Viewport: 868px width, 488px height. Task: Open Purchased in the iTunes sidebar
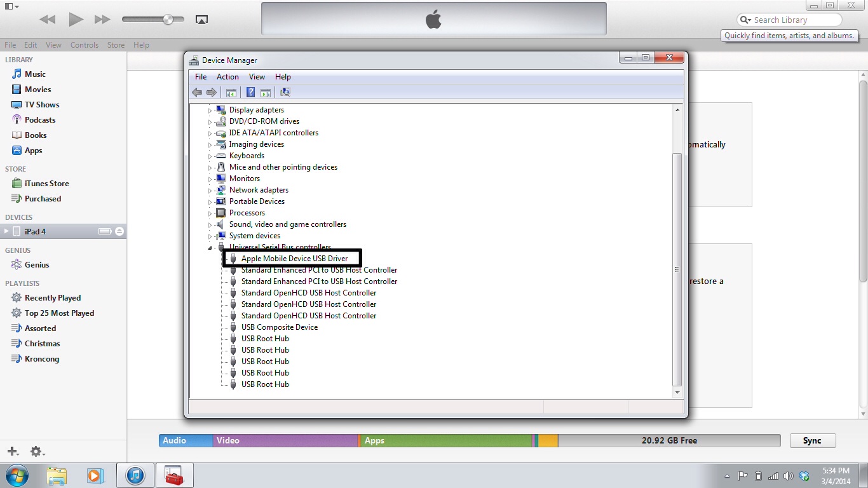43,199
